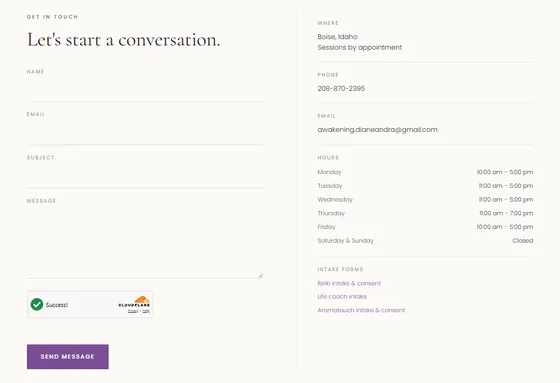Click the green Success checkmark icon
The image size is (560, 383).
point(37,304)
